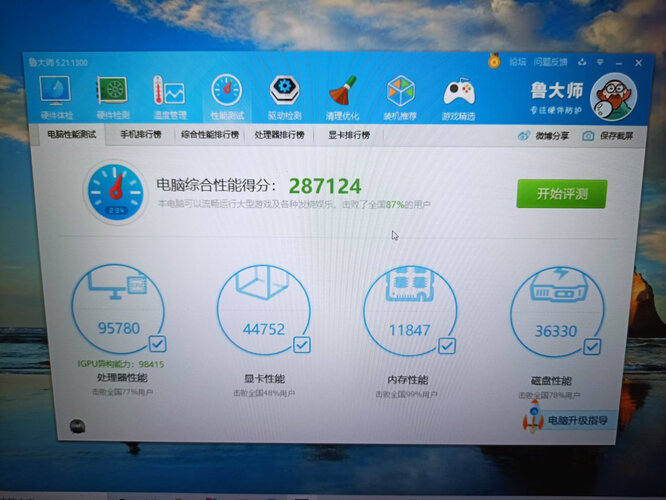Click the green 开始评测 button
666x500 pixels.
(562, 194)
